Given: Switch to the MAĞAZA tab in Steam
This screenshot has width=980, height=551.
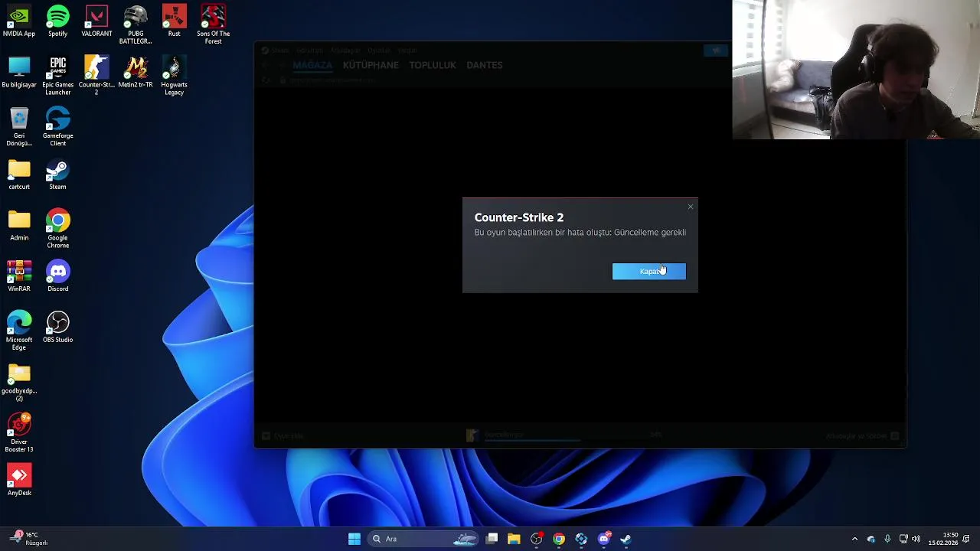Looking at the screenshot, I should point(312,65).
